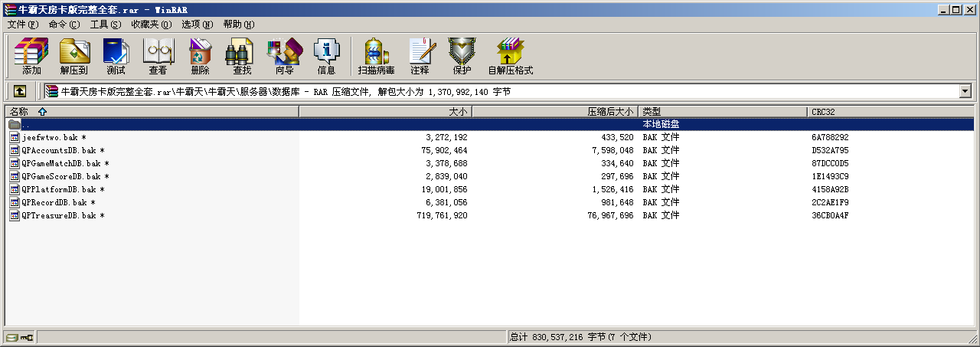This screenshot has width=980, height=347.
Task: Go up one folder level button
Action: (x=20, y=91)
